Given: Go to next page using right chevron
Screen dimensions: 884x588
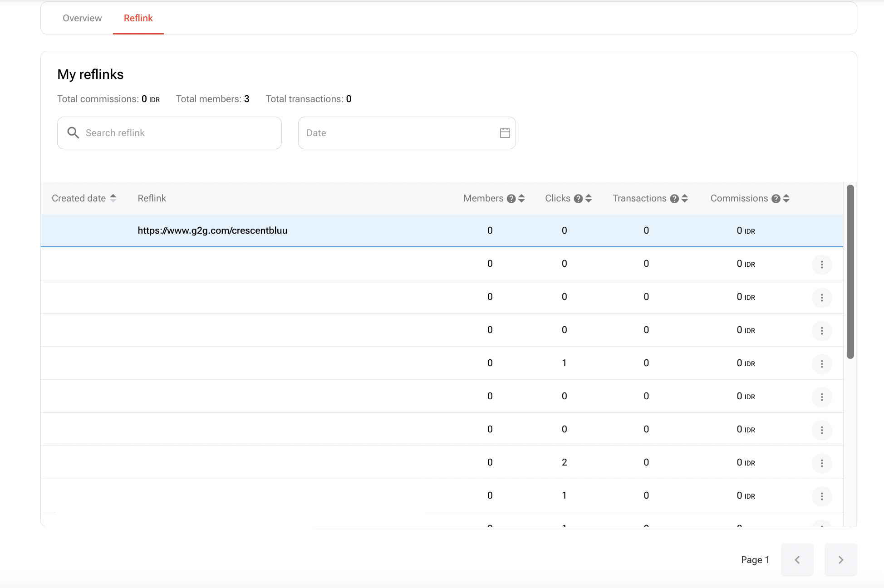Looking at the screenshot, I should (x=840, y=560).
